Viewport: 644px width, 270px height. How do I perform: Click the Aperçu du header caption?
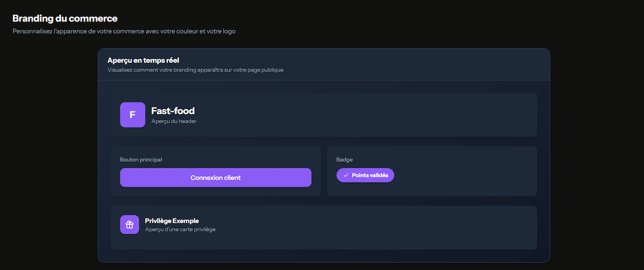pos(174,122)
